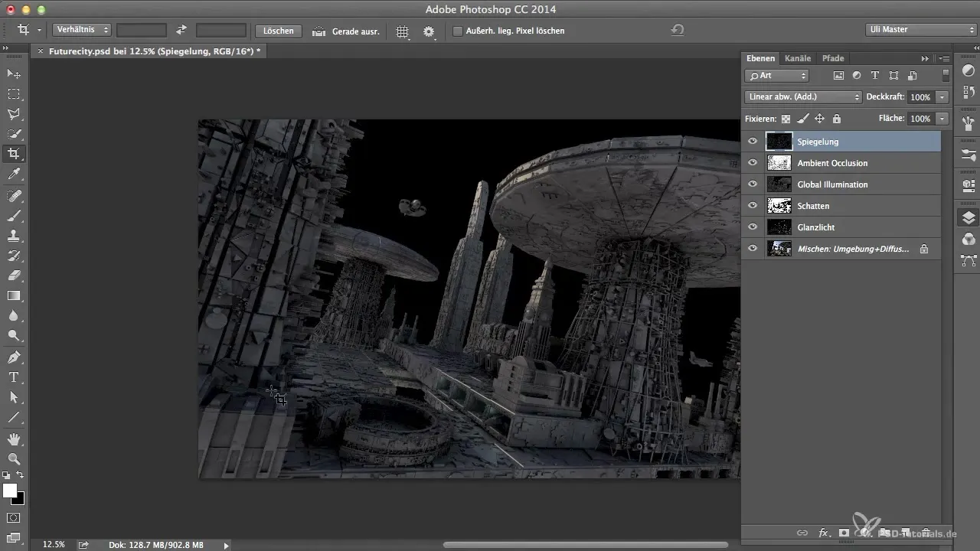This screenshot has width=980, height=551.
Task: Filter layers by shape type
Action: tap(893, 76)
